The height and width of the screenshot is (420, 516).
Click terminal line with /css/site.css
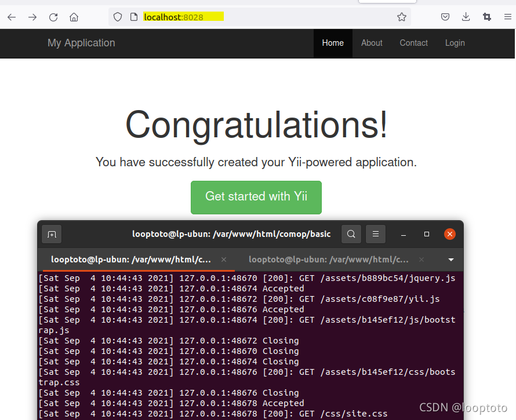coord(213,414)
